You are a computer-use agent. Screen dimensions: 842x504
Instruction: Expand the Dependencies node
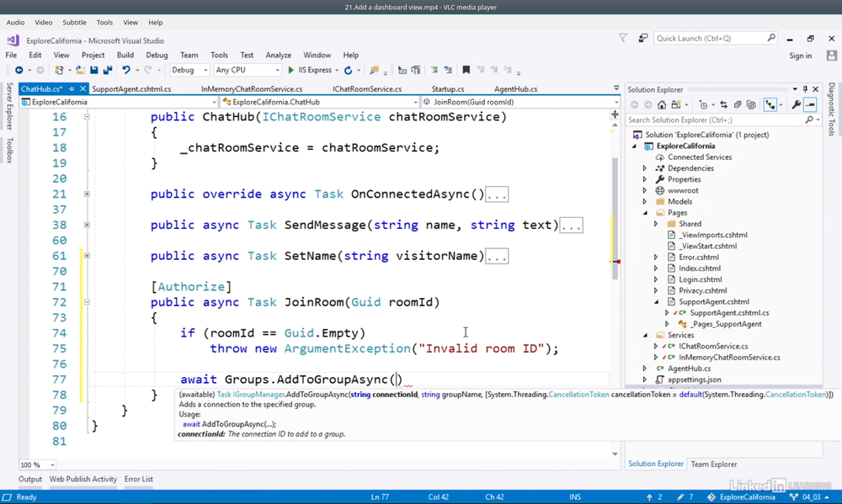[x=645, y=168]
